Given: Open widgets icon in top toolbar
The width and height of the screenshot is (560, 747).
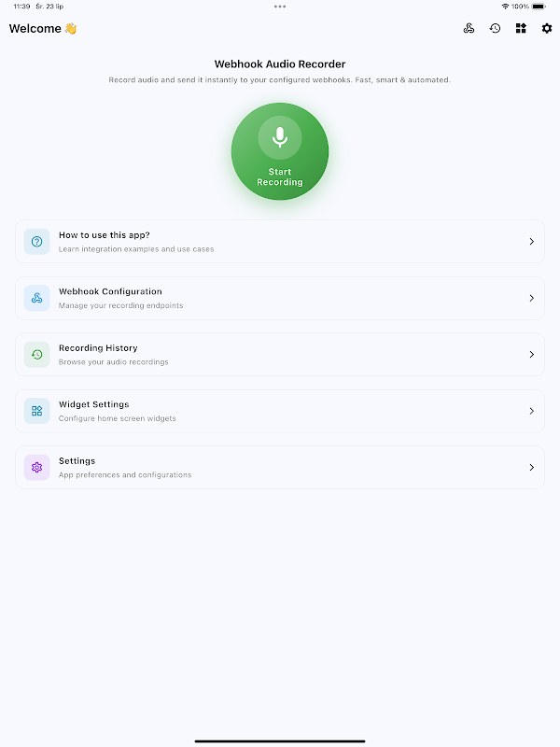Looking at the screenshot, I should (521, 29).
